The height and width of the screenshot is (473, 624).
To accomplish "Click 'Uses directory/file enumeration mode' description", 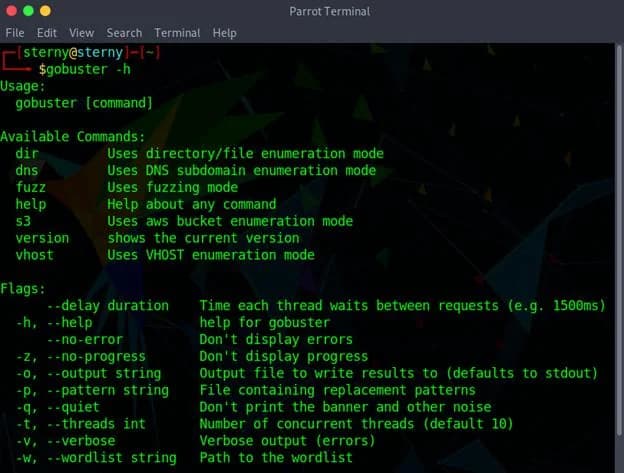I will (245, 154).
